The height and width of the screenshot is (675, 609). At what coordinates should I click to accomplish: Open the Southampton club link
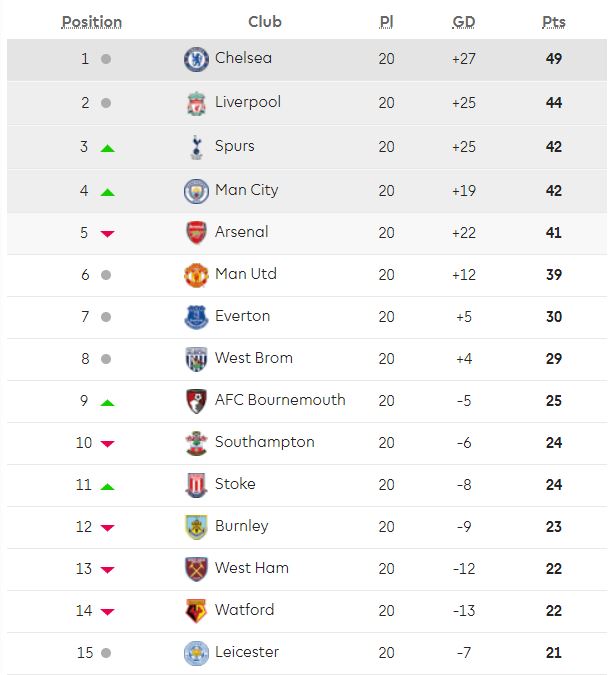(265, 442)
